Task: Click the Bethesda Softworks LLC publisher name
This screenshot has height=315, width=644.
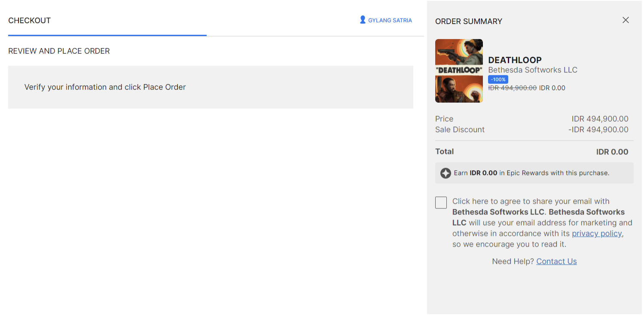Action: (x=533, y=70)
